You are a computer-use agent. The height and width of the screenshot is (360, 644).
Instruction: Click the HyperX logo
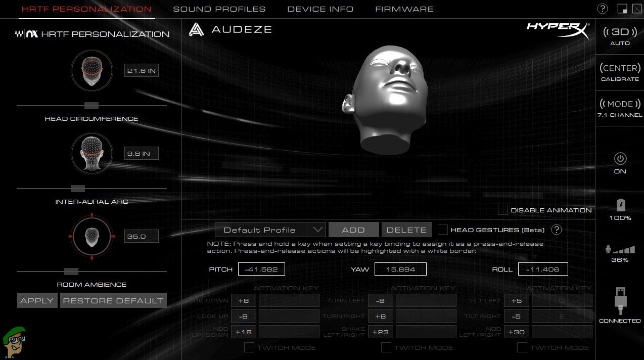tap(558, 30)
